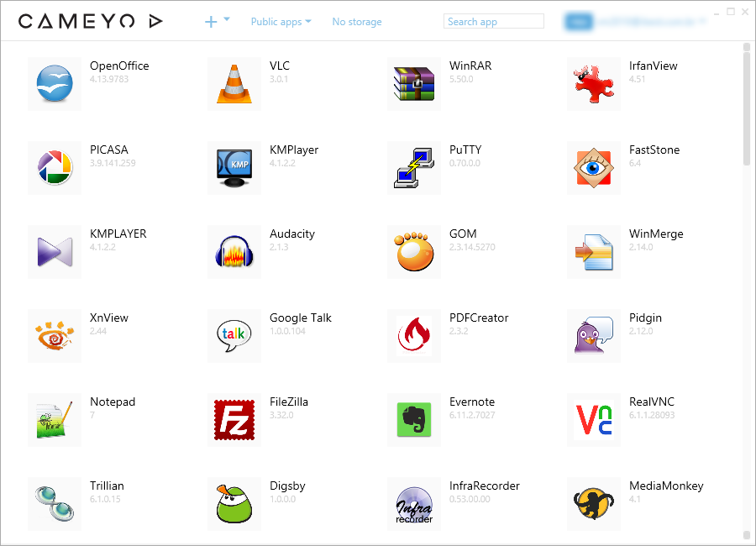Click the Cameyo logo
Viewport: 756px width, 546px height.
[91, 21]
